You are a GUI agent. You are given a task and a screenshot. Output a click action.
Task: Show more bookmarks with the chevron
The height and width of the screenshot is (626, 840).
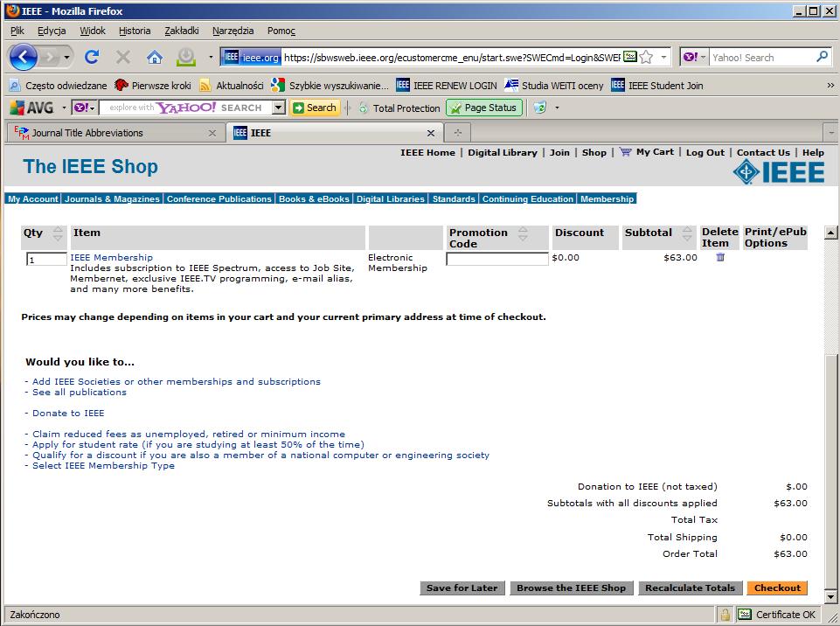pyautogui.click(x=830, y=85)
